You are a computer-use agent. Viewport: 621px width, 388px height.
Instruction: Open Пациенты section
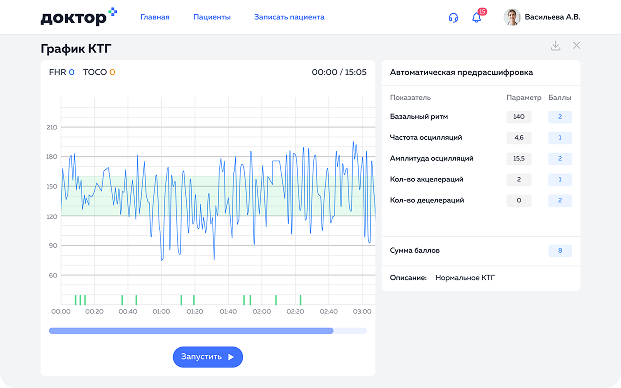click(x=212, y=17)
